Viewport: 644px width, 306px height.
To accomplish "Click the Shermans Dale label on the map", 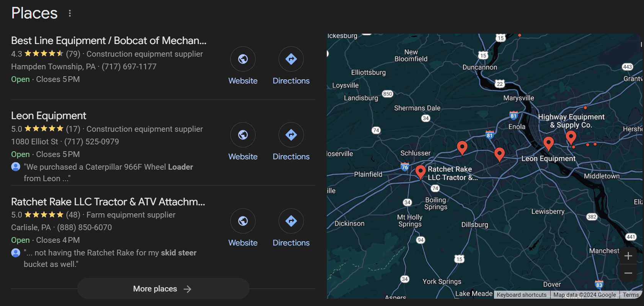I will coord(417,108).
